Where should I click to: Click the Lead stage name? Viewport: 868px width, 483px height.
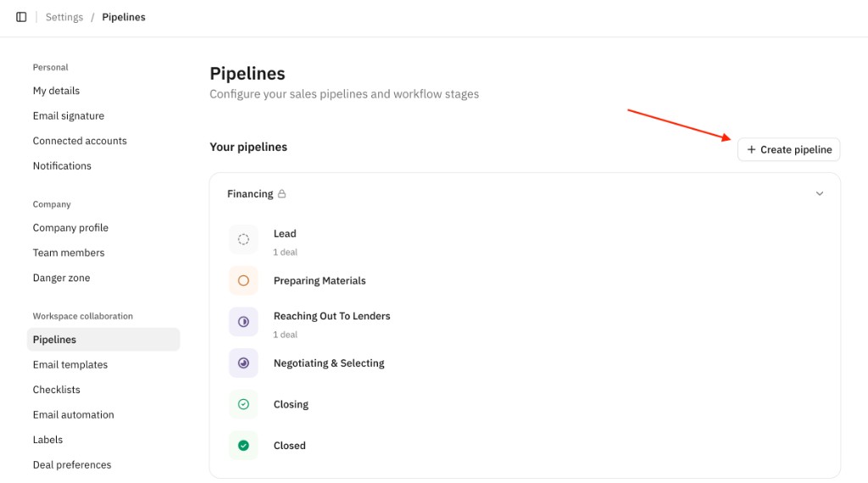pos(285,234)
